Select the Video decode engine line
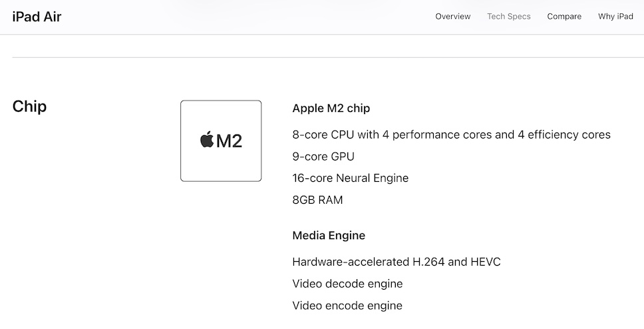The height and width of the screenshot is (329, 644). click(x=347, y=284)
